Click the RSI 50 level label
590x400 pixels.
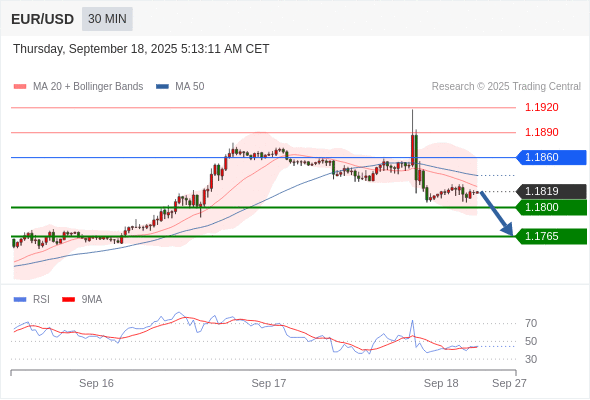531,341
